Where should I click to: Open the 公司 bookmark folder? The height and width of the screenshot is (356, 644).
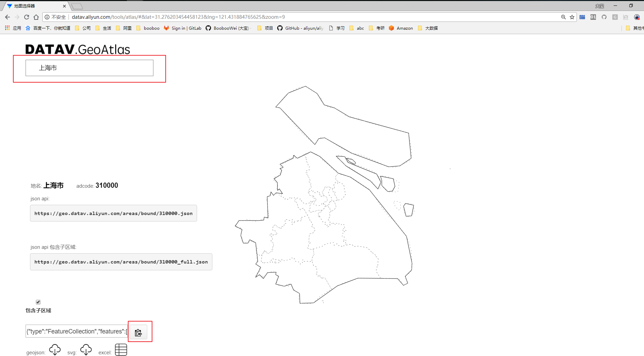tap(83, 28)
